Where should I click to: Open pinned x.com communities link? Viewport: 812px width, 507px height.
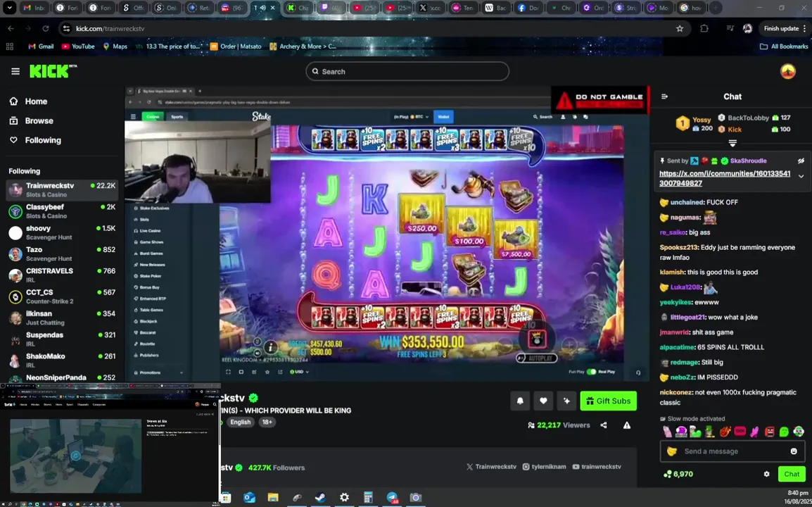[x=725, y=178]
